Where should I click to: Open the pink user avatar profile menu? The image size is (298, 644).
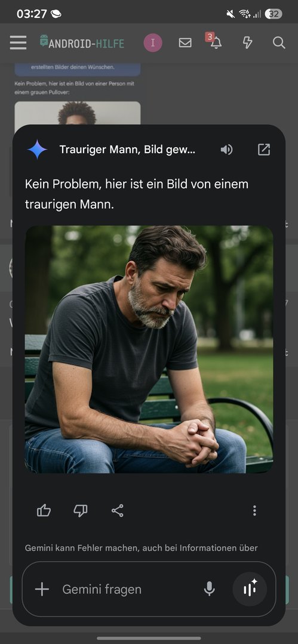point(153,43)
